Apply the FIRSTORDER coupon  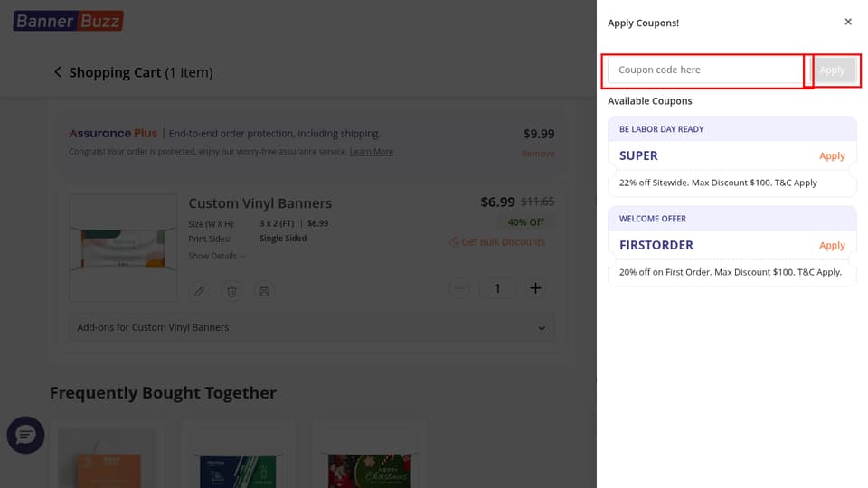pyautogui.click(x=832, y=245)
